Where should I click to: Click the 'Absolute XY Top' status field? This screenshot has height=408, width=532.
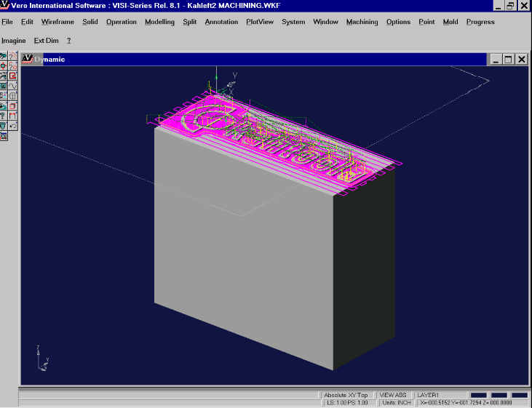point(346,395)
